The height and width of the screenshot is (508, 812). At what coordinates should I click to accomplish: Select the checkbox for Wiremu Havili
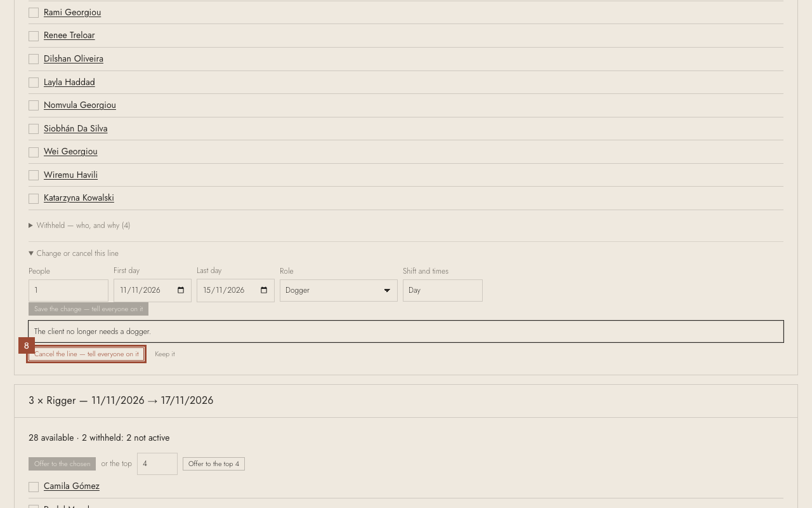(34, 175)
